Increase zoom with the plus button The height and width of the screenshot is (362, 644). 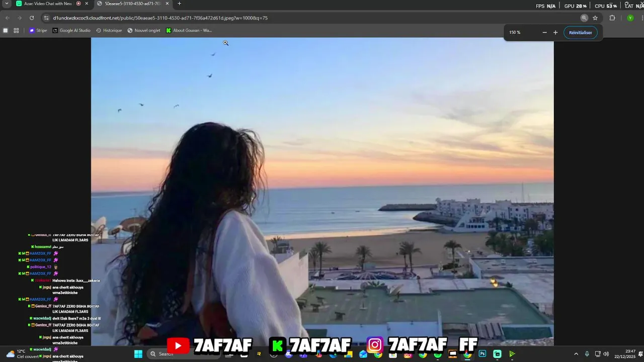(x=555, y=33)
